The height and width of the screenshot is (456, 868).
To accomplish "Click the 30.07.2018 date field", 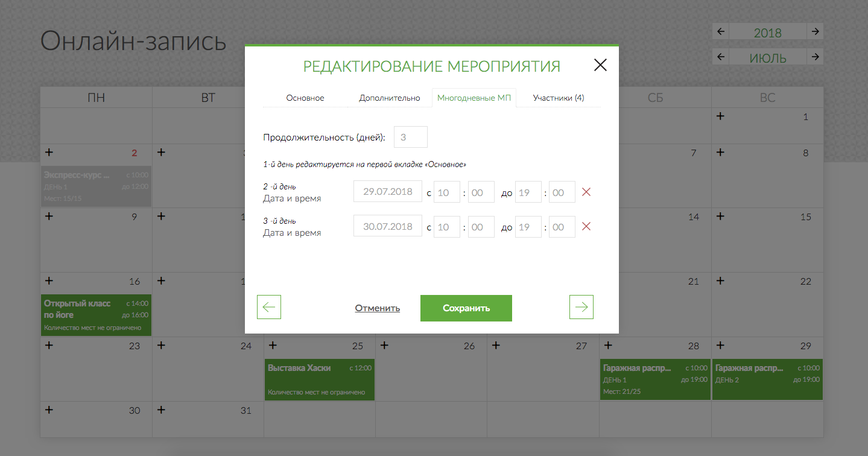I will coord(387,227).
